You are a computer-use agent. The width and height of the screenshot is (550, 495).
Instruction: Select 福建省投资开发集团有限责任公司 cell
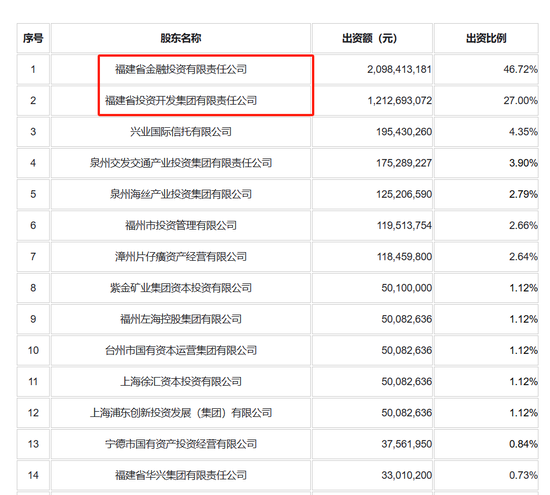[x=181, y=100]
